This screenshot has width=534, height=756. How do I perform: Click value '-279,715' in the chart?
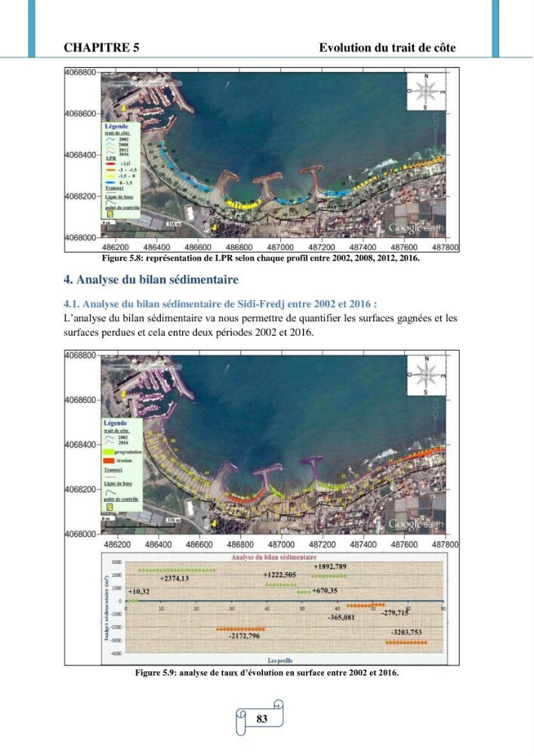395,613
